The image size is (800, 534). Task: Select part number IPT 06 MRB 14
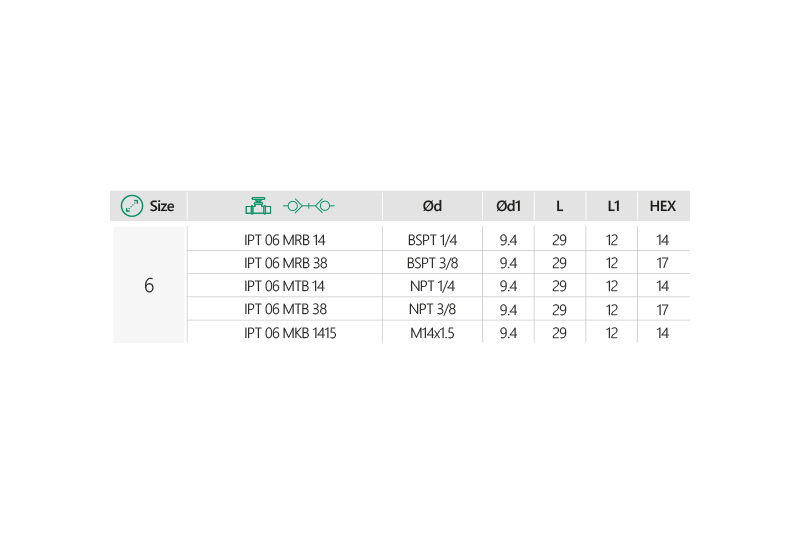point(285,240)
